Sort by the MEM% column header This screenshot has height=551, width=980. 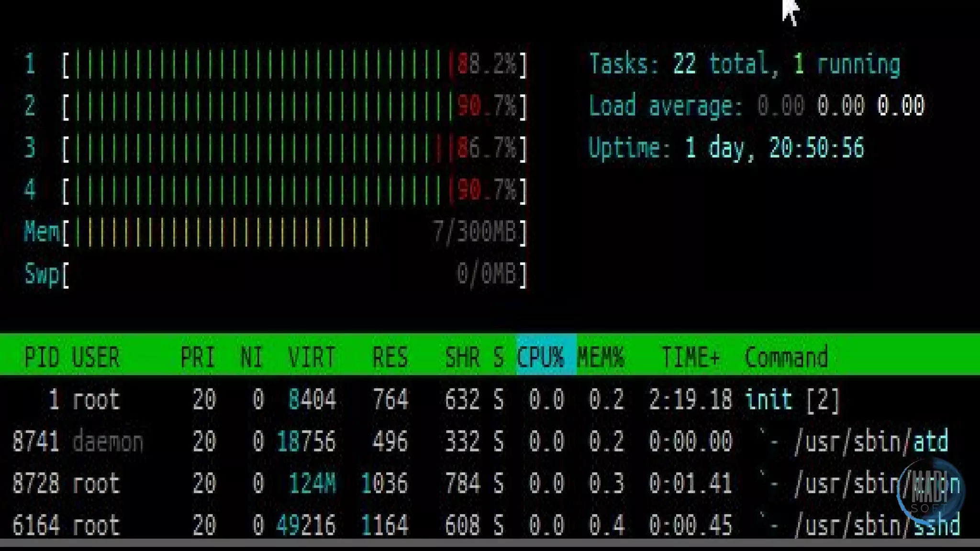(601, 357)
